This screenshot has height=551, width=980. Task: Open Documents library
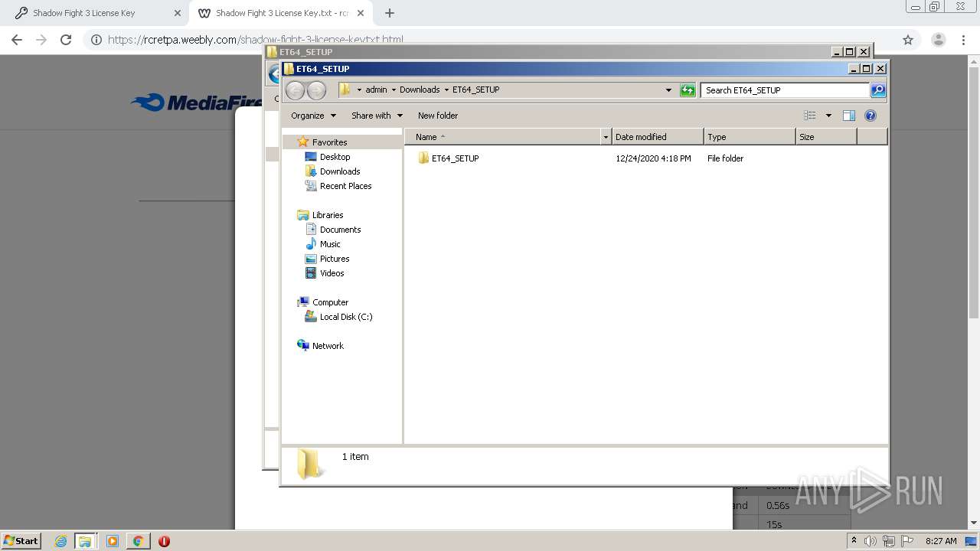point(340,230)
